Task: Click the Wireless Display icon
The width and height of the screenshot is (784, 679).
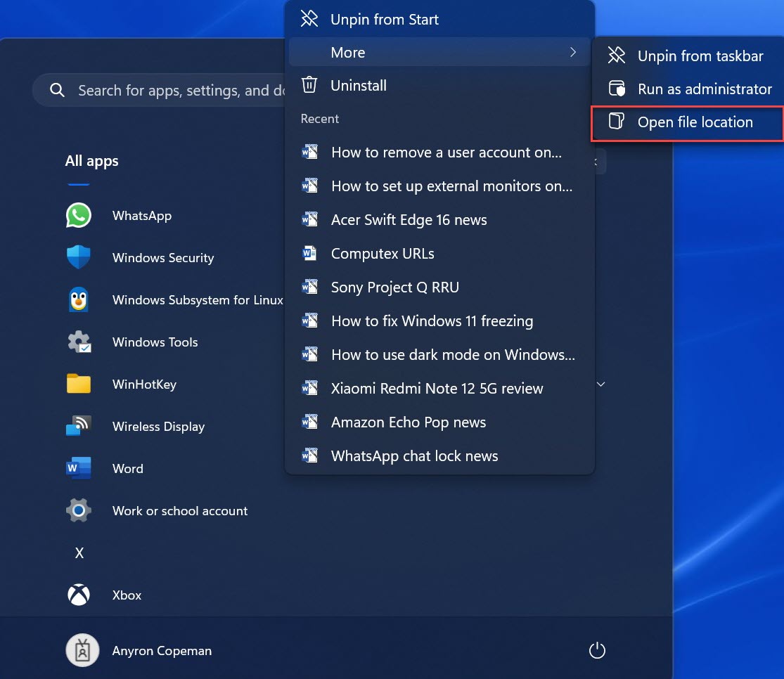Action: click(x=79, y=426)
